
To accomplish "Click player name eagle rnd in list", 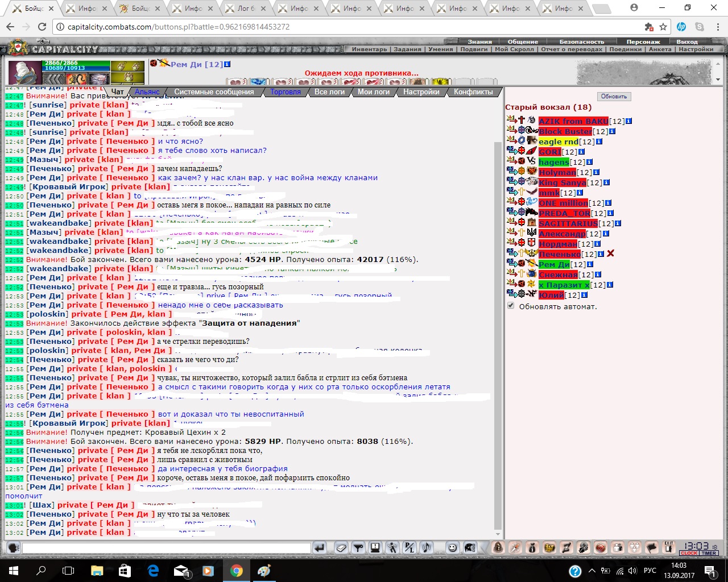I will pos(559,142).
